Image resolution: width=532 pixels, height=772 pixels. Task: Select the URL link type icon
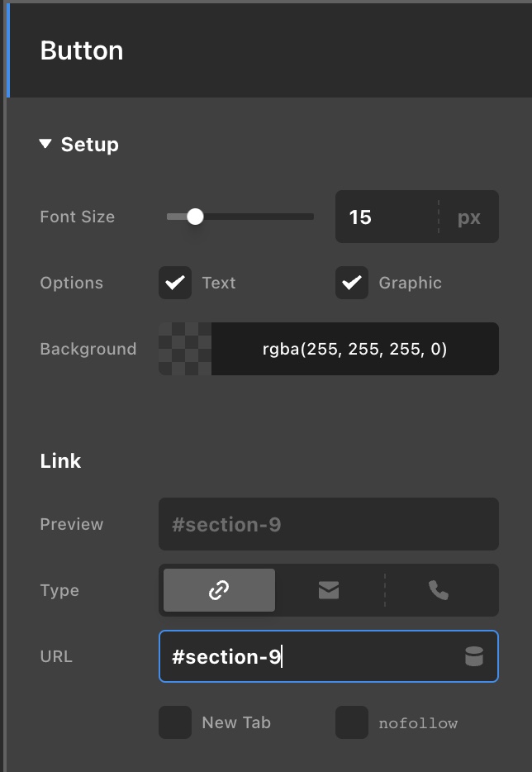[219, 590]
